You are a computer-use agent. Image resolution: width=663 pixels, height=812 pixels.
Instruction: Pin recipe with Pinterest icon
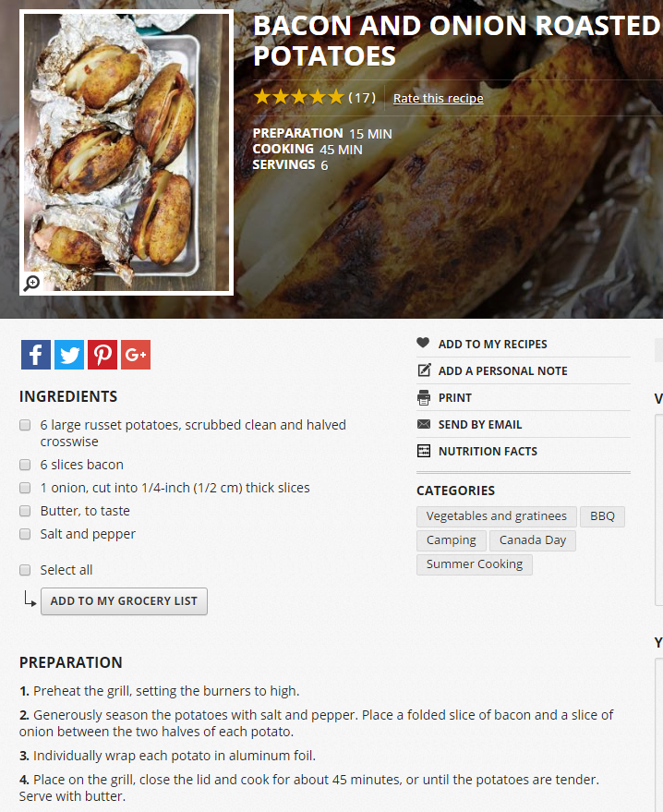tap(102, 355)
